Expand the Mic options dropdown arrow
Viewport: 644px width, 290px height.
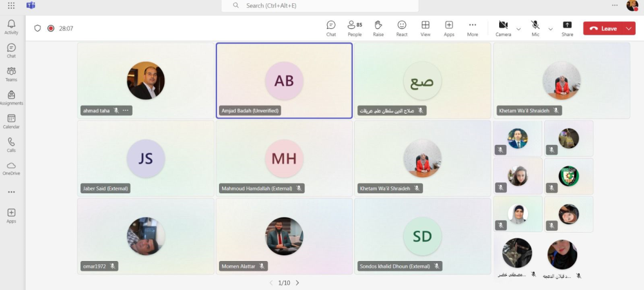[x=550, y=29]
